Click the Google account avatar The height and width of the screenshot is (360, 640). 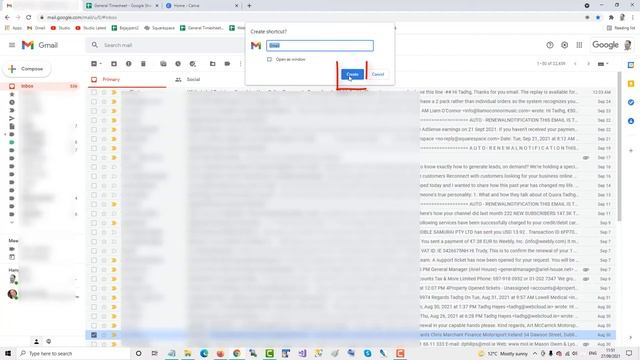628,45
